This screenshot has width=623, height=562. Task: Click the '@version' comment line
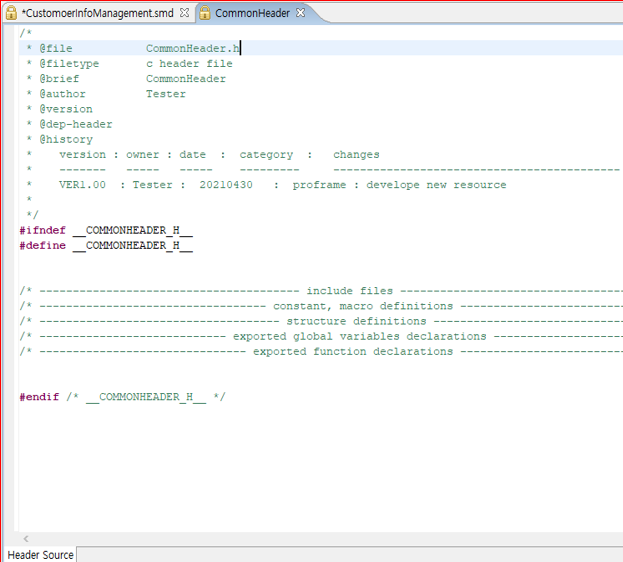click(66, 109)
